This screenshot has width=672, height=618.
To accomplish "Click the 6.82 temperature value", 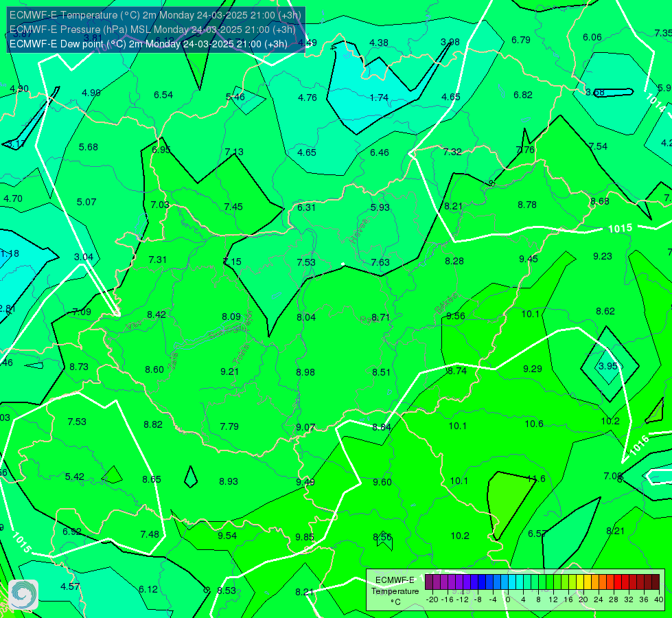I will (x=523, y=95).
